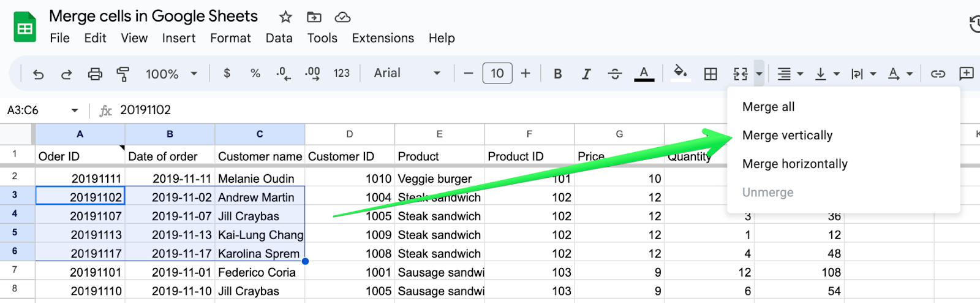Viewport: 980px width, 303px height.
Task: Star this spreadsheet document
Action: (x=285, y=17)
